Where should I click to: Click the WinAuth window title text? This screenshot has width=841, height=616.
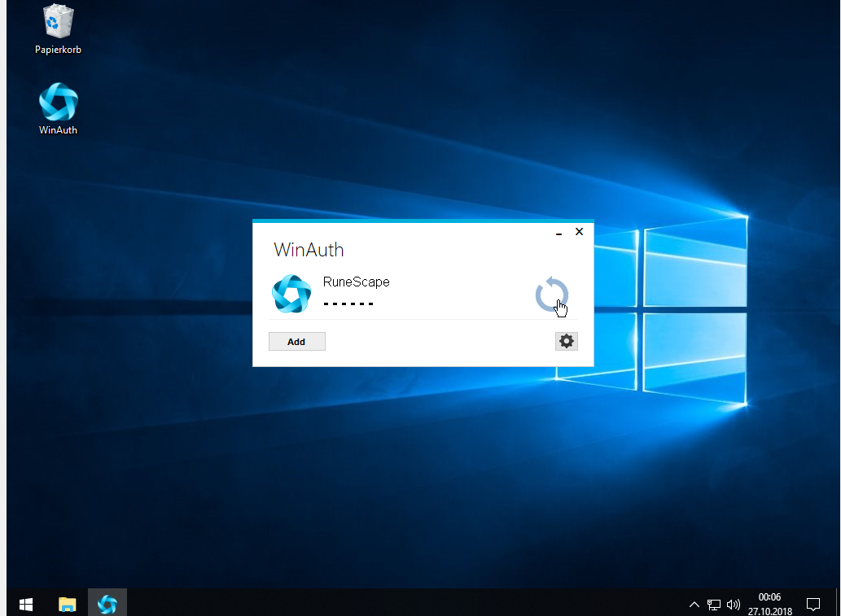tap(309, 250)
